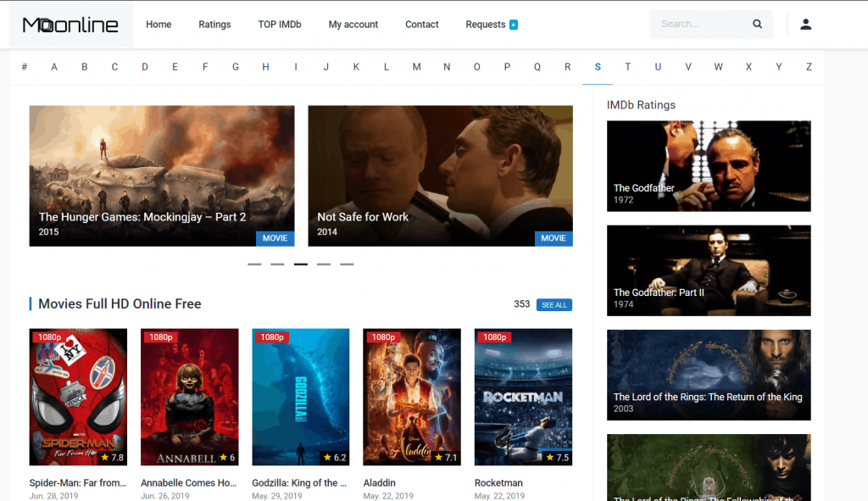Open the Not Safe for Work slide
This screenshot has width=868, height=501.
click(x=440, y=176)
